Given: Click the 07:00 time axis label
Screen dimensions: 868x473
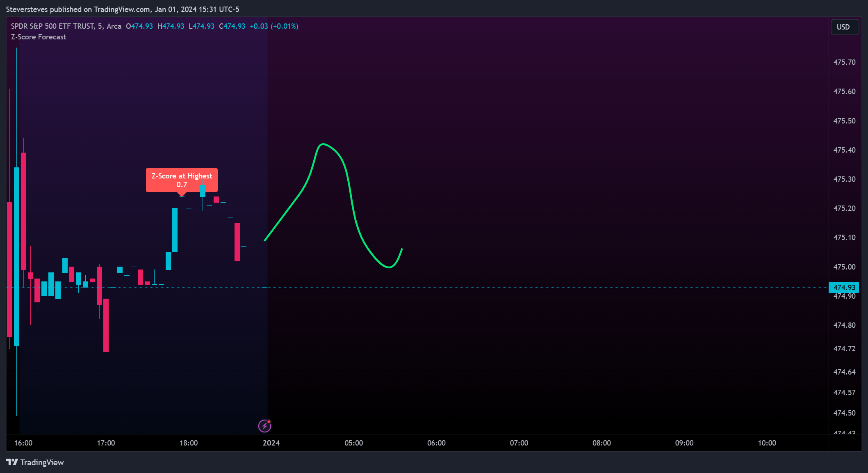Looking at the screenshot, I should [x=519, y=443].
